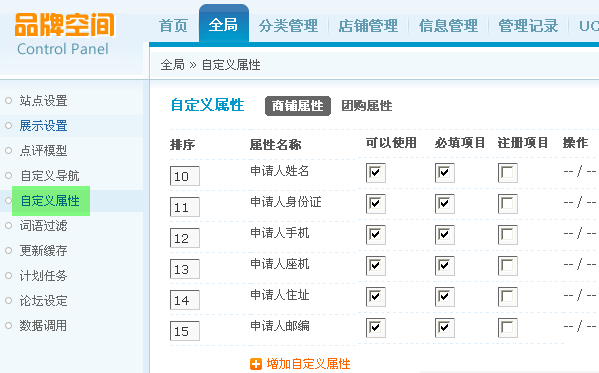This screenshot has height=373, width=599.
Task: Go to 论坛设定 sidebar item
Action: click(x=44, y=301)
